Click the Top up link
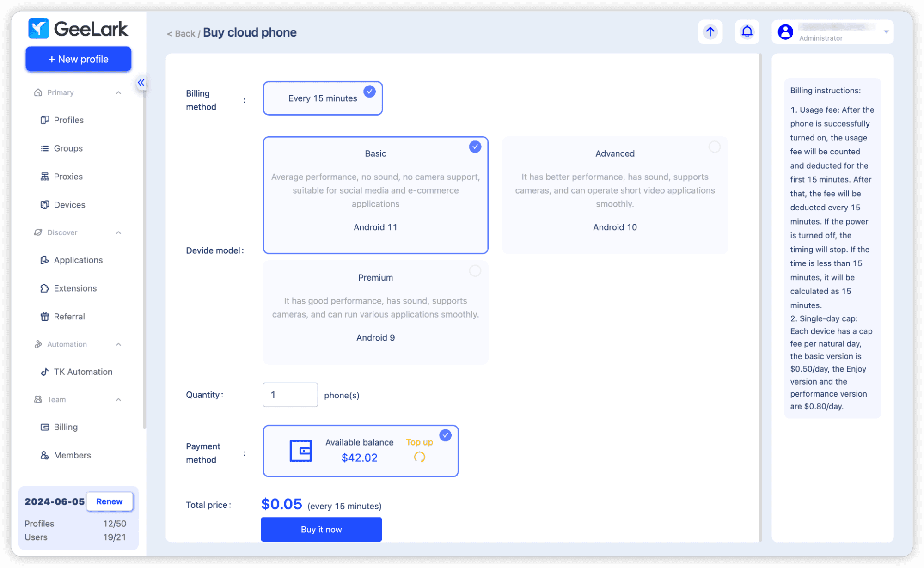The height and width of the screenshot is (568, 924). [x=419, y=442]
